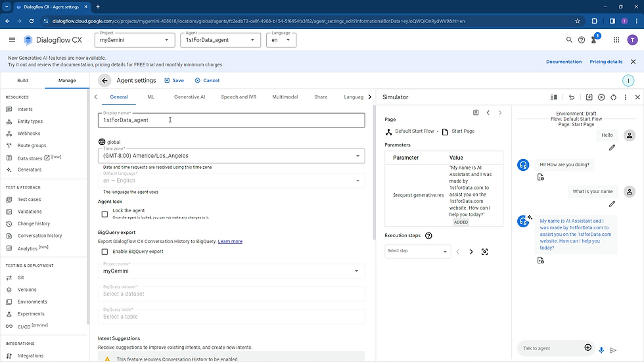The image size is (644, 362).
Task: Switch to the Build tab
Action: (22, 80)
